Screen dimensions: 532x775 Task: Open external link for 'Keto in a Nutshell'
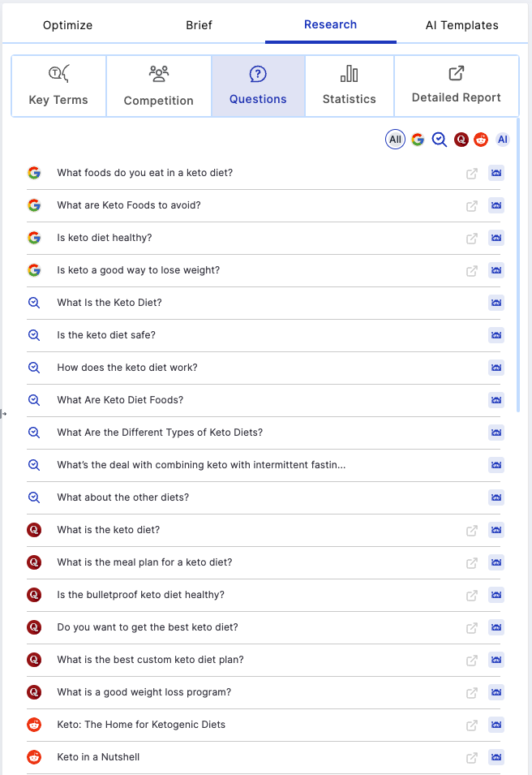tap(472, 758)
